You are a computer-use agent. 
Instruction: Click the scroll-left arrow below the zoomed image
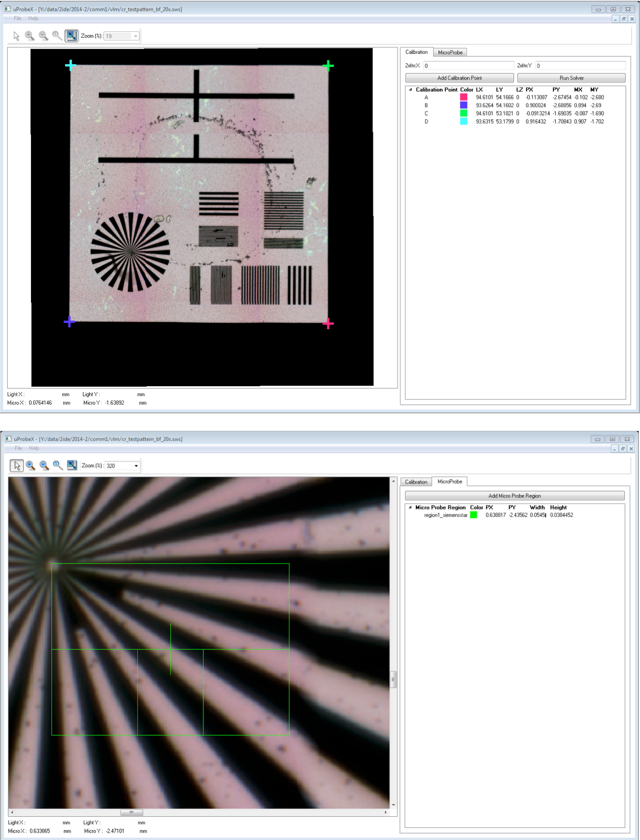(12, 812)
